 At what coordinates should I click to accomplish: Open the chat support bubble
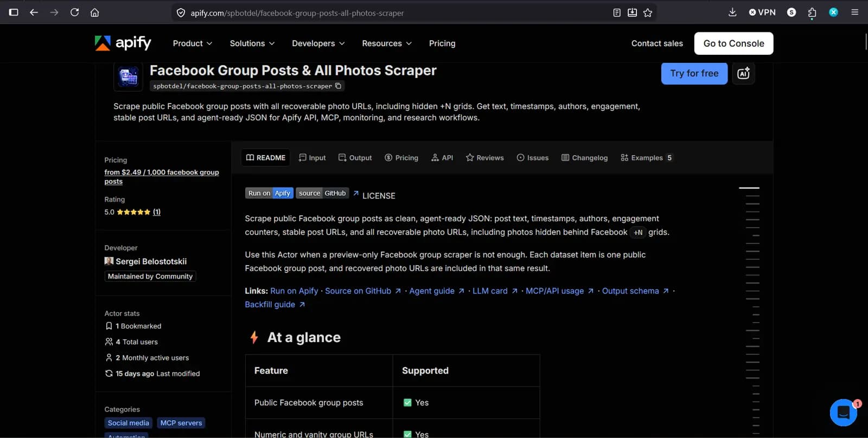tap(844, 413)
